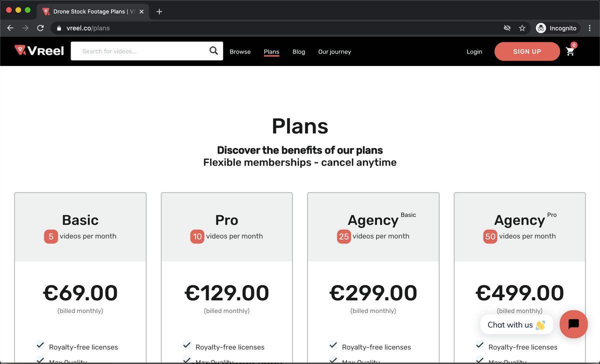This screenshot has height=364, width=600.
Task: Open the Our journey link
Action: [334, 51]
